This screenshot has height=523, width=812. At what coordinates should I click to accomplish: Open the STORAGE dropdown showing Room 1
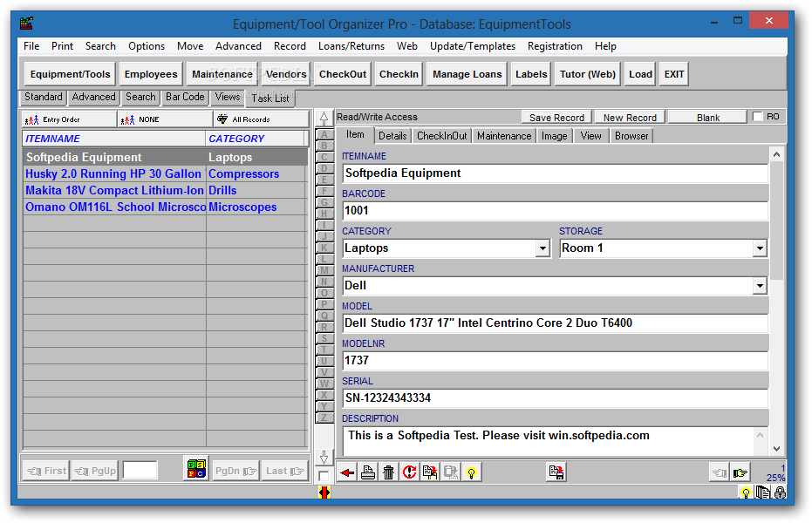[x=759, y=248]
